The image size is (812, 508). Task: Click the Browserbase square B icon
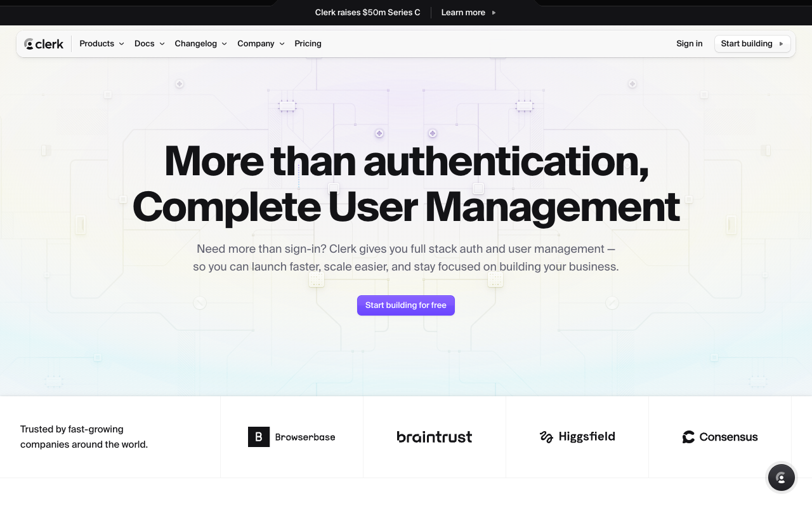point(258,436)
